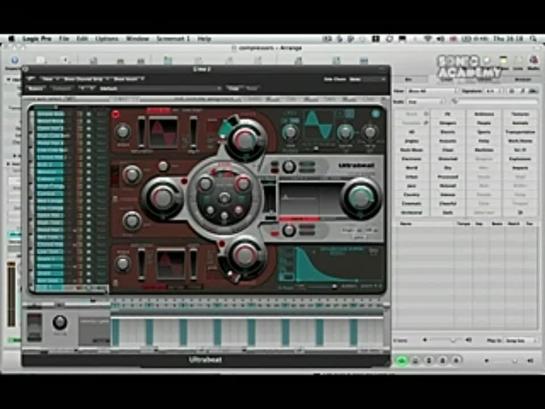Click the Wi-Fi status icon in menu bar
Viewport: 545px width, 409px height.
tap(428, 39)
